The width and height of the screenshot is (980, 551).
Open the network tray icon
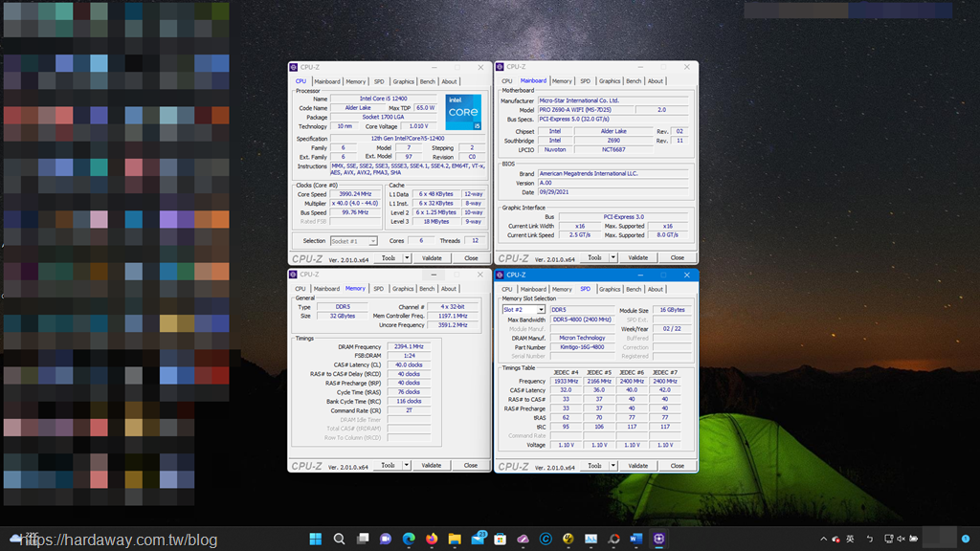coord(888,539)
